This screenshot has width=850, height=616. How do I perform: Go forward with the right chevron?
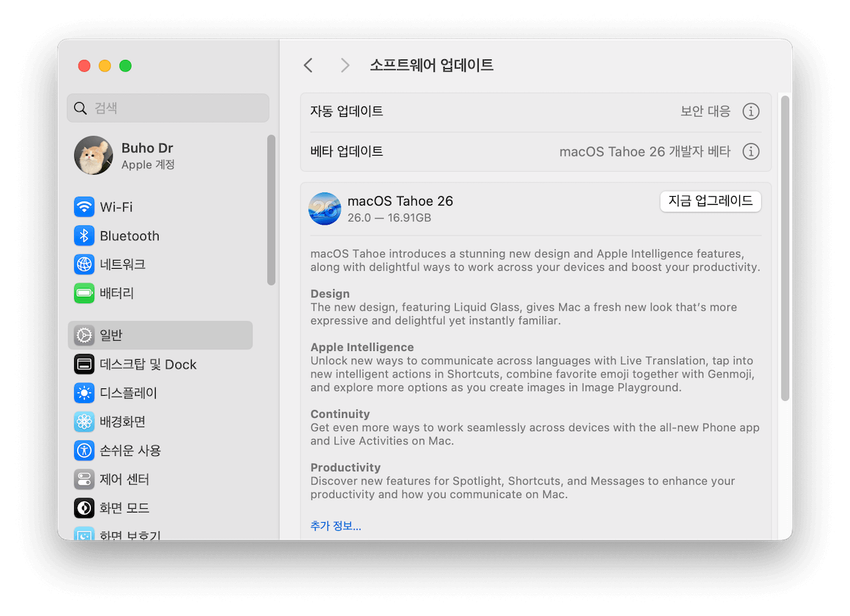coord(345,65)
